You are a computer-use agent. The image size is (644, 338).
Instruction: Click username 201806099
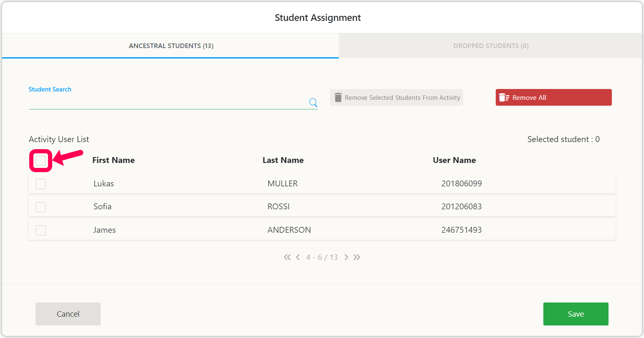coord(461,183)
